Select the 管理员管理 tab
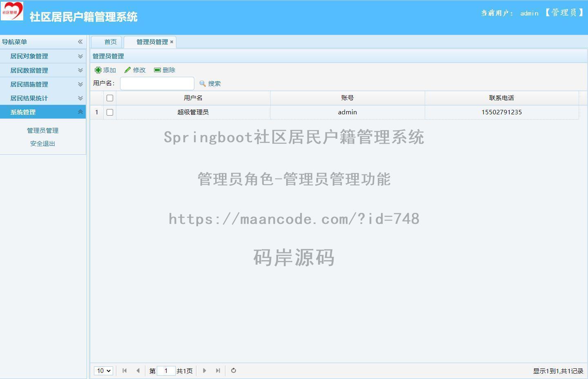Viewport: 588px width, 379px height. pos(150,42)
